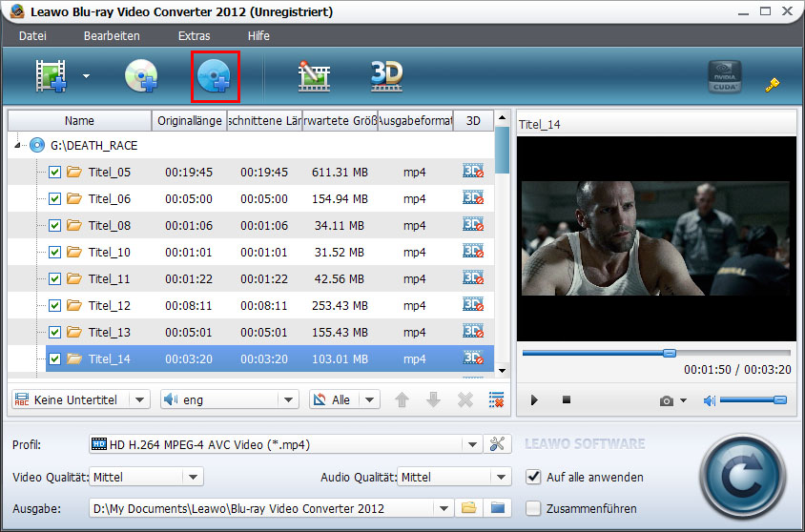Click the 3D icon for Titel_13

coord(473,331)
